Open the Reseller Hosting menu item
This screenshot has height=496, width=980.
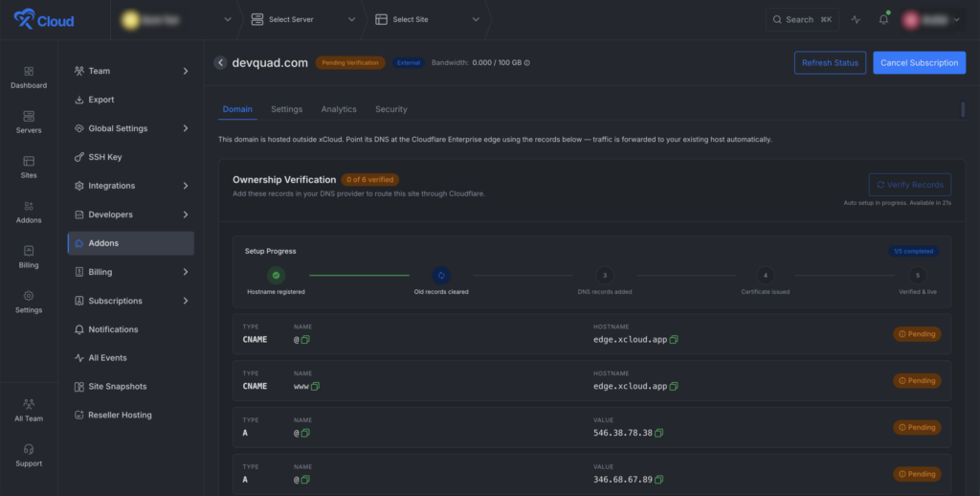coord(130,415)
